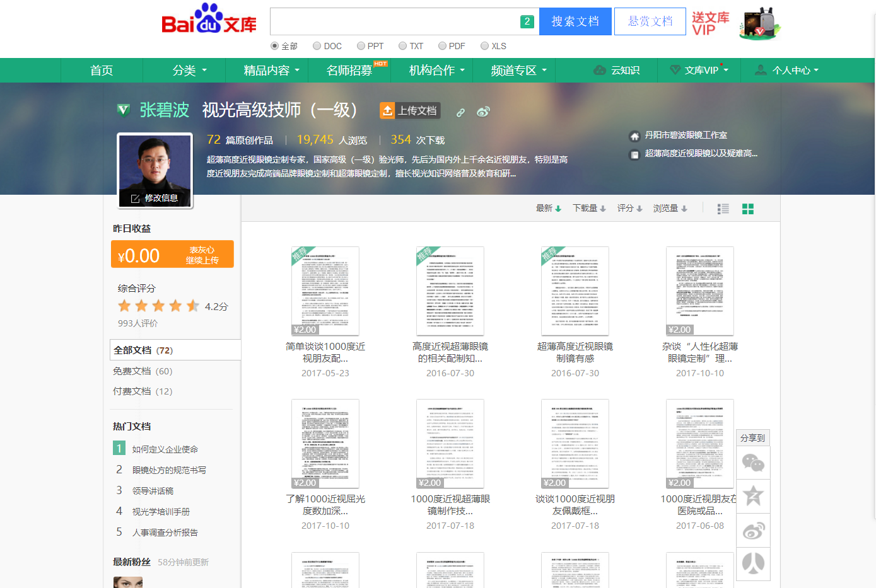876x588 pixels.
Task: Select the 付费文档 (12) filter
Action: pyautogui.click(x=143, y=391)
